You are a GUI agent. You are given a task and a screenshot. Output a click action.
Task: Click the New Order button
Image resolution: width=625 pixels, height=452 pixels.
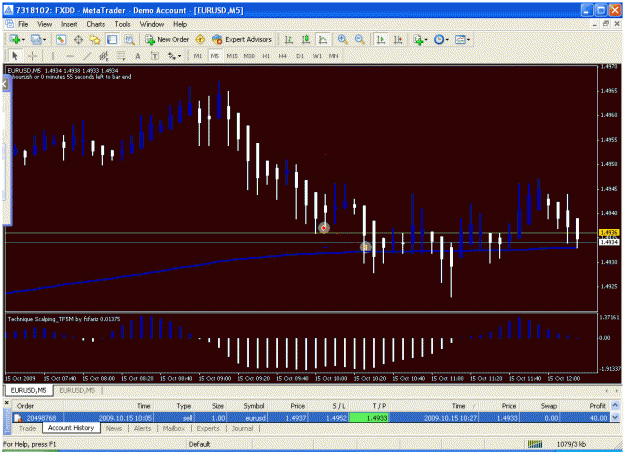(x=167, y=39)
